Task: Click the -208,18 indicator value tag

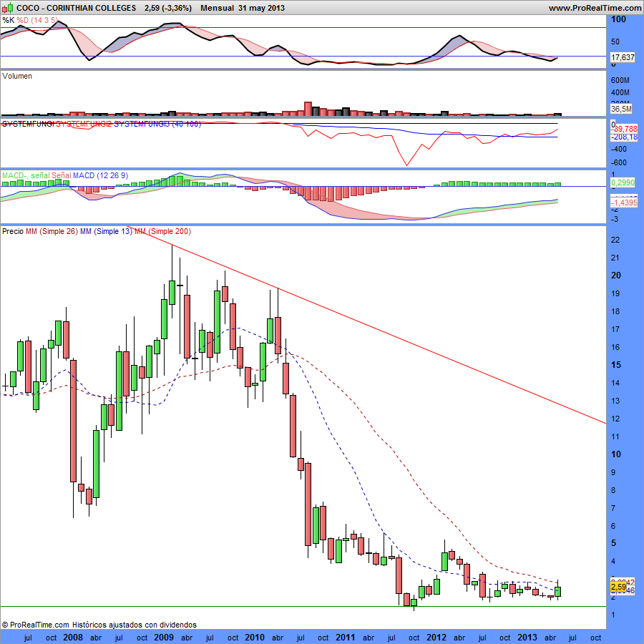Action: [624, 137]
